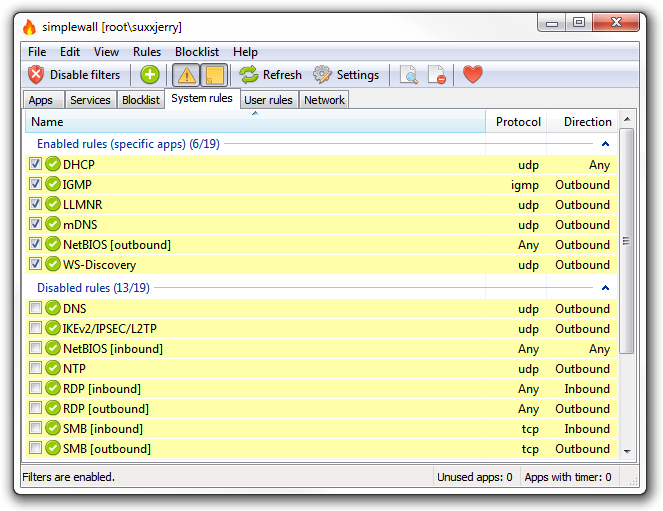Collapse the Disabled rules group chevron
The height and width of the screenshot is (511, 663).
(605, 288)
